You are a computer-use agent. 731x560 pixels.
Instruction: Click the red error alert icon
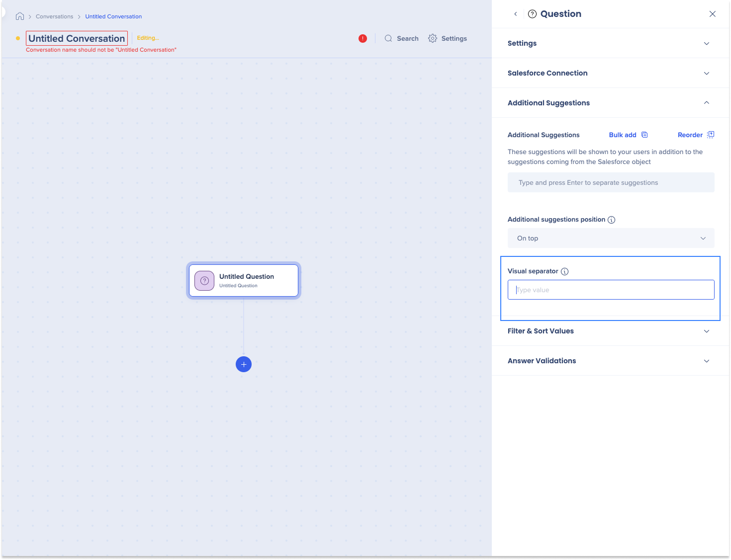coord(363,38)
